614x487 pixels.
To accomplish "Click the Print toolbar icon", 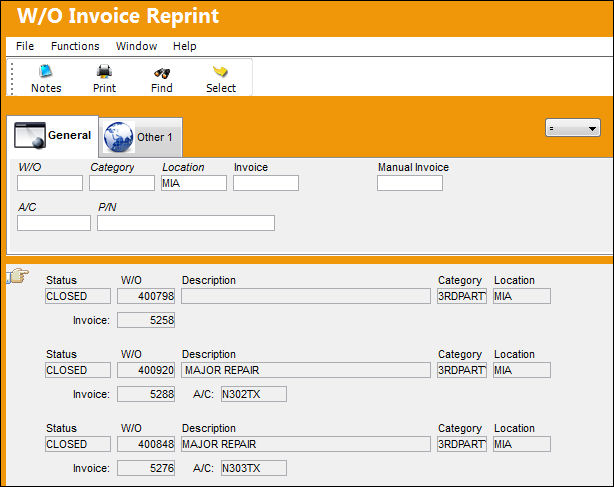I will [x=104, y=71].
